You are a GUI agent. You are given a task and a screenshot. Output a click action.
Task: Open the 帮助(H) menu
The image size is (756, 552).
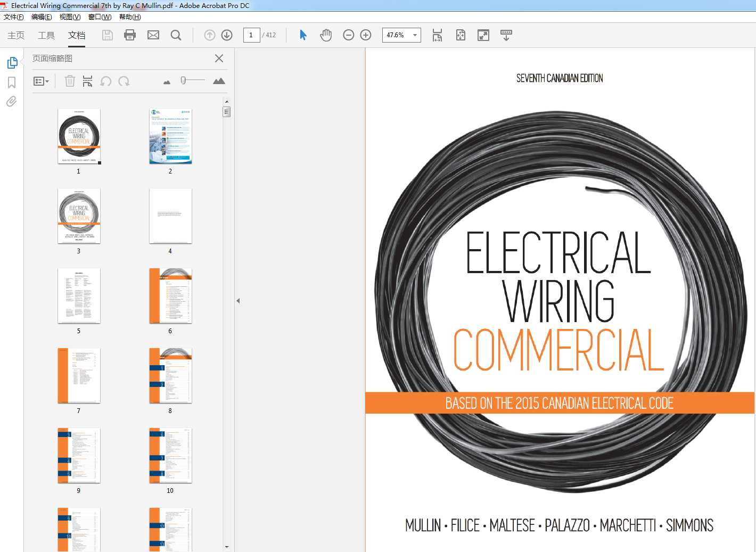coord(130,17)
